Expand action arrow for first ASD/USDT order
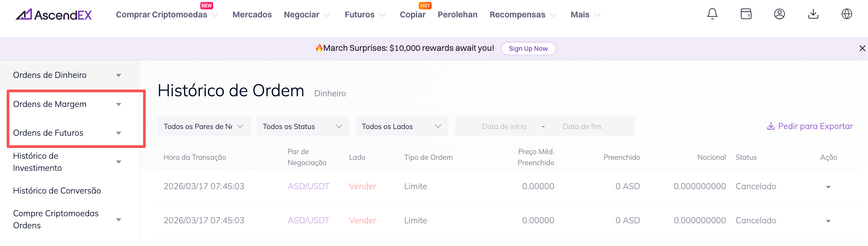 point(828,187)
